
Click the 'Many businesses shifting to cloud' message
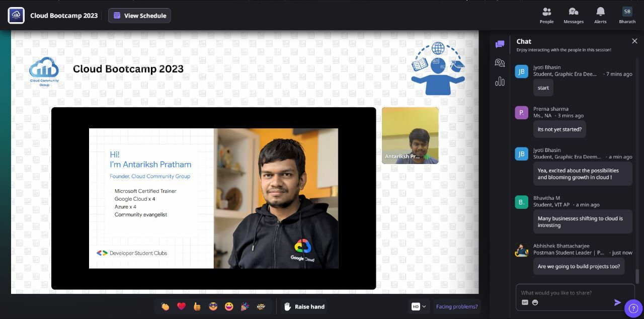coord(583,222)
